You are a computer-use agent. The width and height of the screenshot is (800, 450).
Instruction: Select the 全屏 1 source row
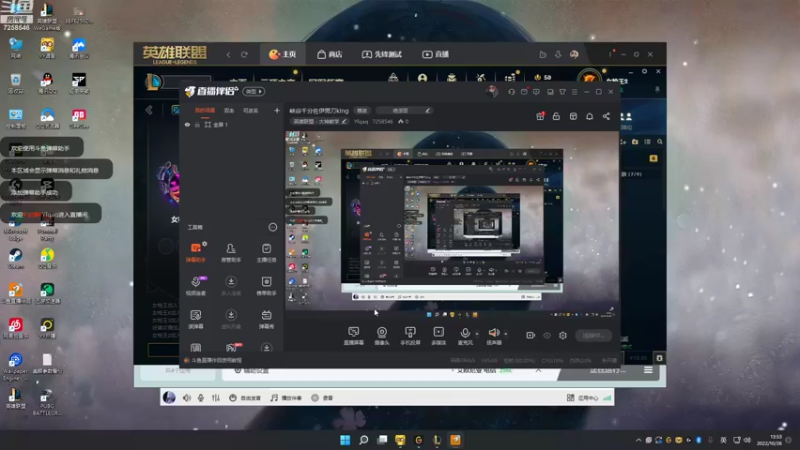click(x=232, y=124)
